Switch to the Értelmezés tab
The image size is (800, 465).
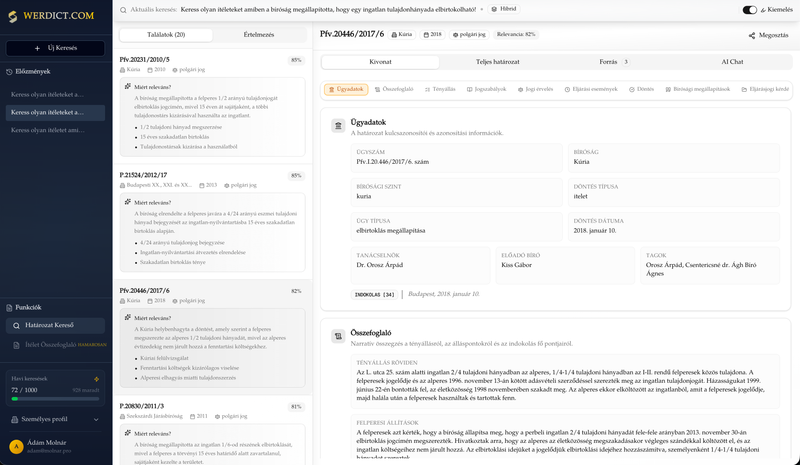coord(260,34)
